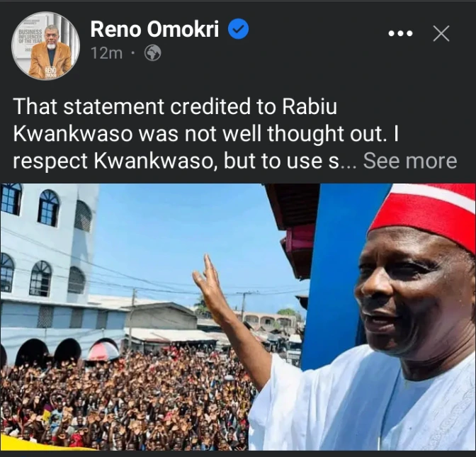The height and width of the screenshot is (457, 476).
Task: Click the post text starting 'That statement credited'
Action: click(x=205, y=134)
